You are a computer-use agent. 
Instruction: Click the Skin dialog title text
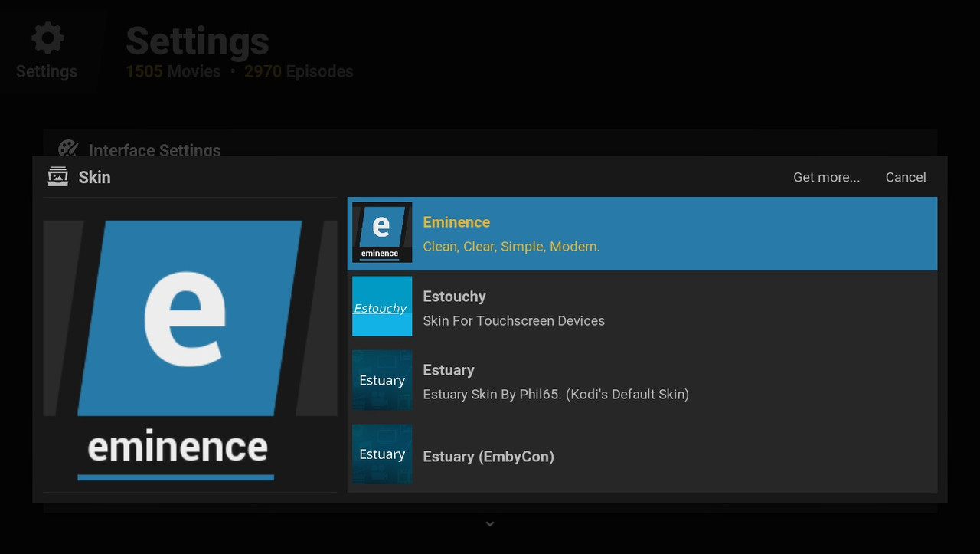[95, 177]
